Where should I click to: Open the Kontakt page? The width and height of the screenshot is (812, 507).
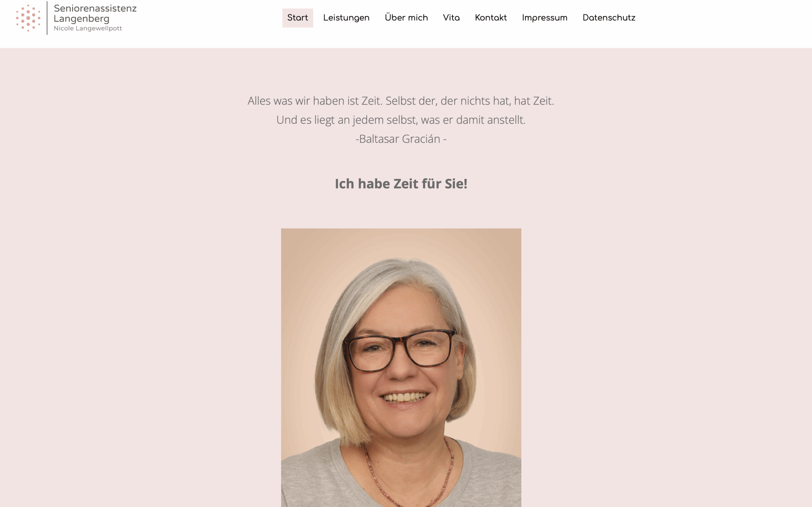tap(491, 18)
